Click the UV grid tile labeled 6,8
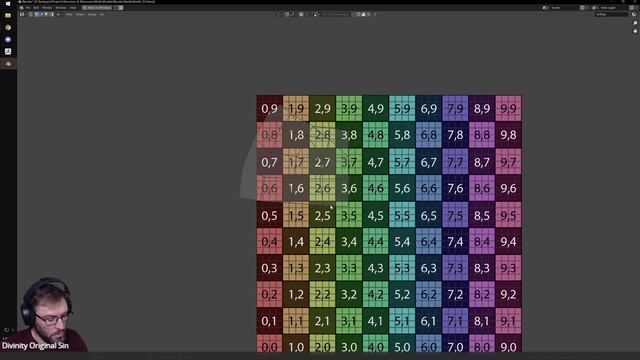Image resolution: width=640 pixels, height=360 pixels. (429, 135)
